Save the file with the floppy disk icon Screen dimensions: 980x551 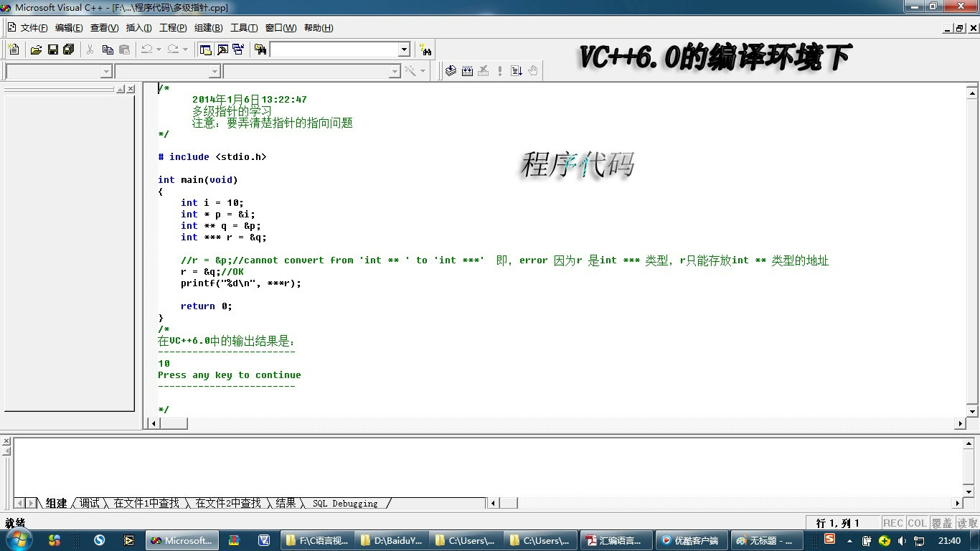point(52,50)
